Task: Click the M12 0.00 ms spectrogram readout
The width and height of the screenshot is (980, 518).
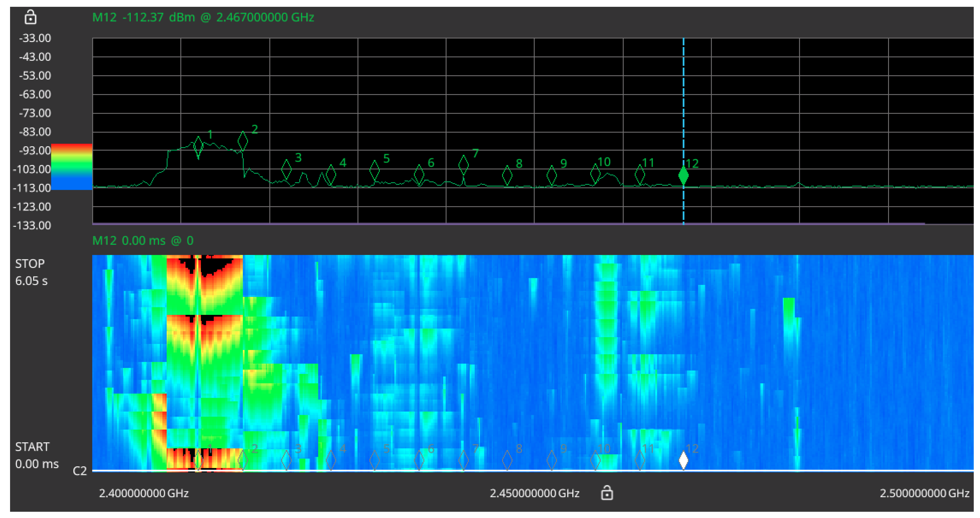Action: coord(143,240)
